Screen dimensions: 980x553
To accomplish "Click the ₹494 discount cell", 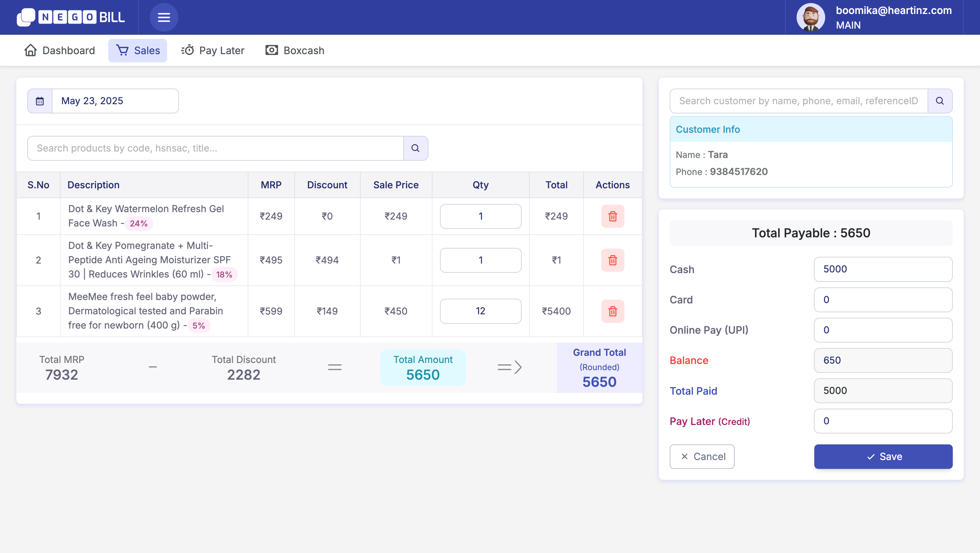I will click(x=327, y=260).
